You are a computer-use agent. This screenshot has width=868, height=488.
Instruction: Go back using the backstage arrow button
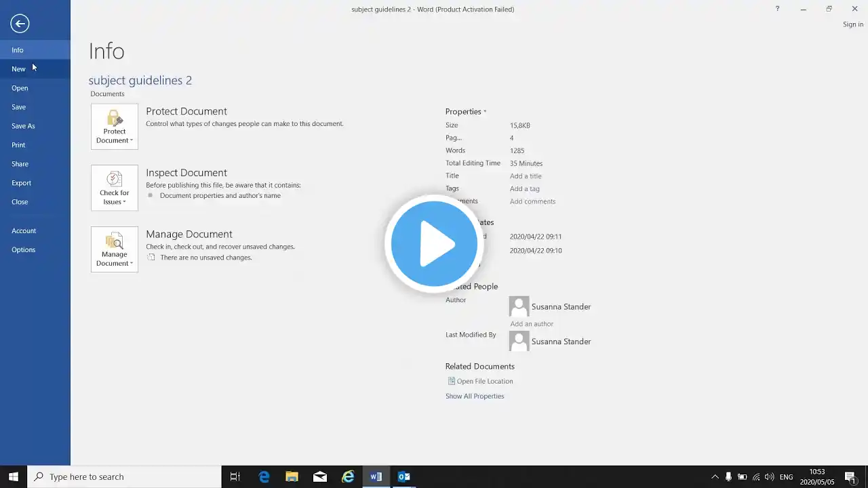pyautogui.click(x=20, y=24)
